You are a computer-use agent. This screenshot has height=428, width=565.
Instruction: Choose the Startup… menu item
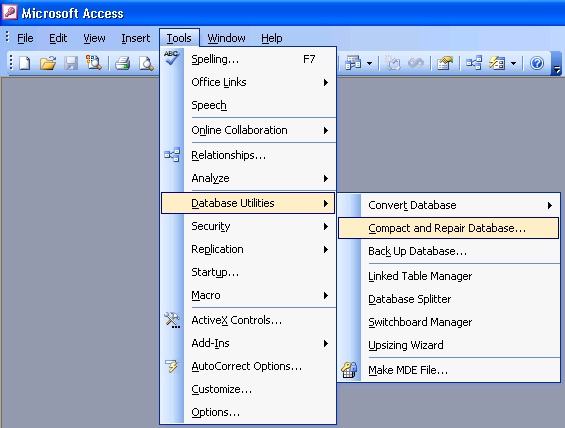coord(248,272)
